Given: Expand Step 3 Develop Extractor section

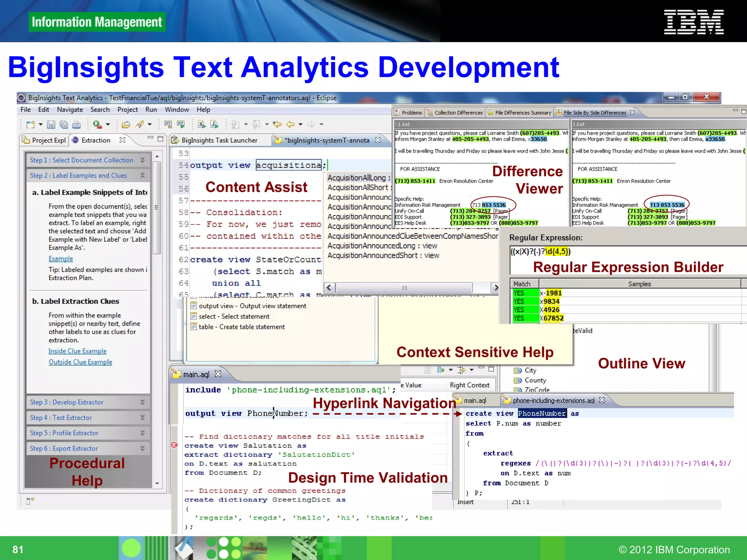Looking at the screenshot, I should click(143, 402).
